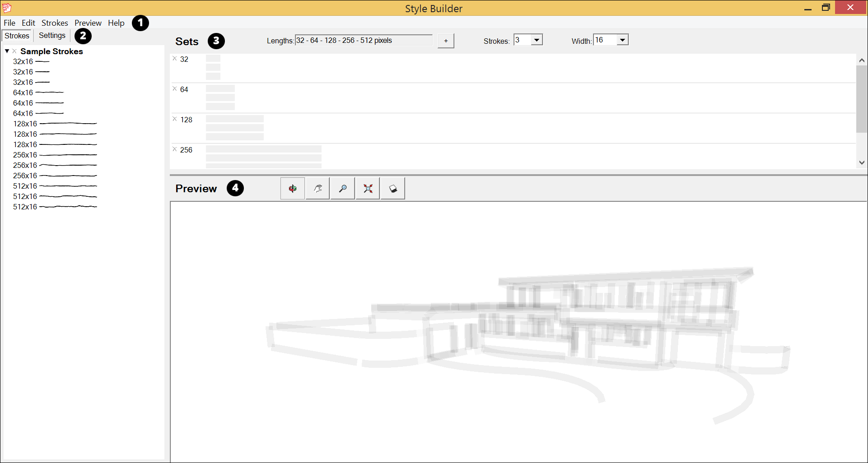Click inside the Lengths input field
This screenshot has height=463, width=868.
[363, 40]
